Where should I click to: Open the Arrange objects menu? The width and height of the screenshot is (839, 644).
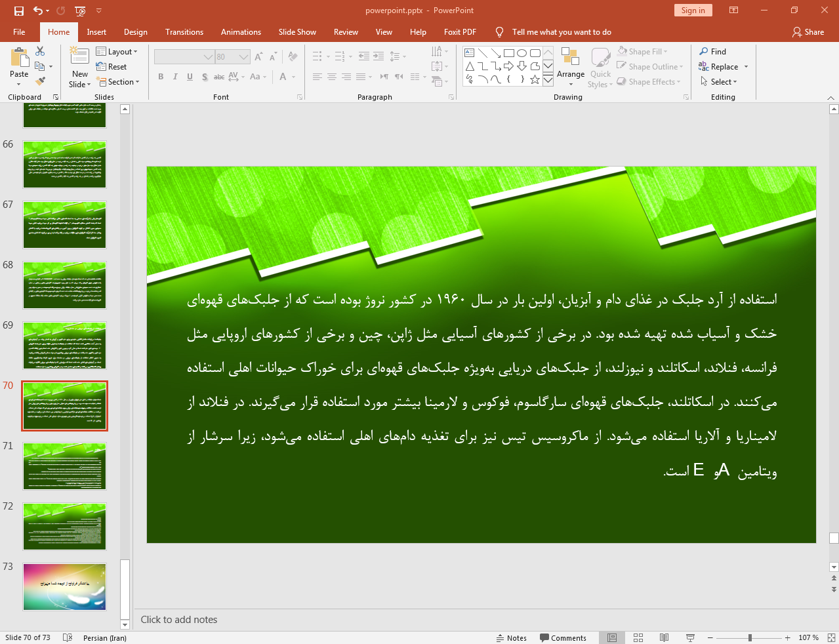point(571,67)
